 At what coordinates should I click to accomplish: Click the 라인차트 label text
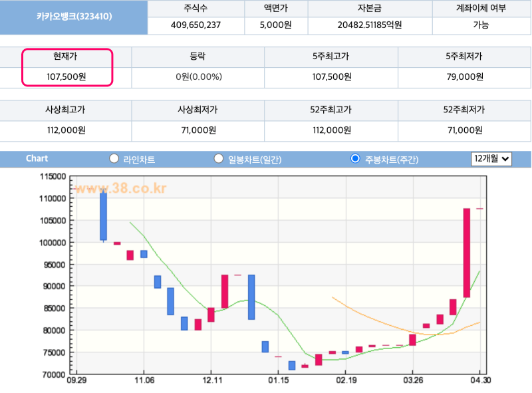coord(139,160)
